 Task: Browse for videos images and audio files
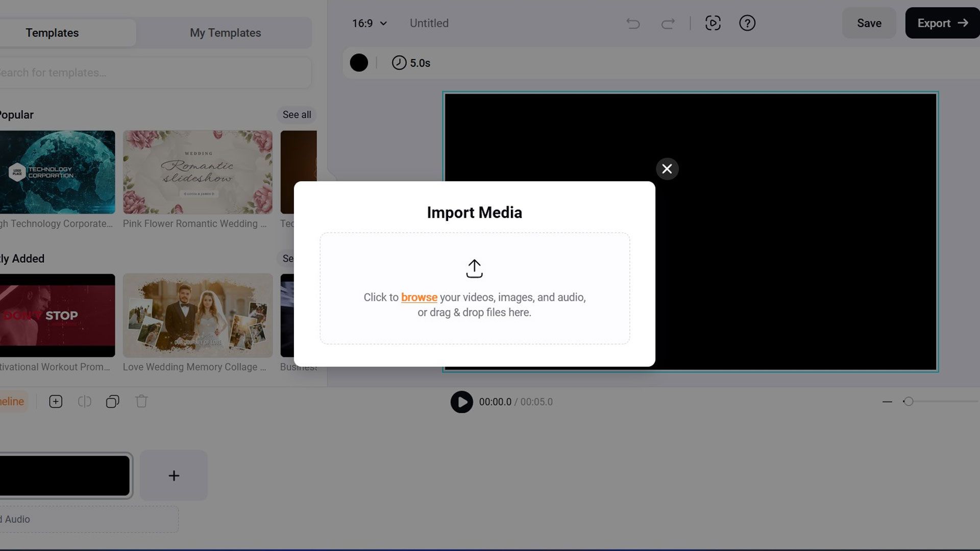pyautogui.click(x=419, y=297)
